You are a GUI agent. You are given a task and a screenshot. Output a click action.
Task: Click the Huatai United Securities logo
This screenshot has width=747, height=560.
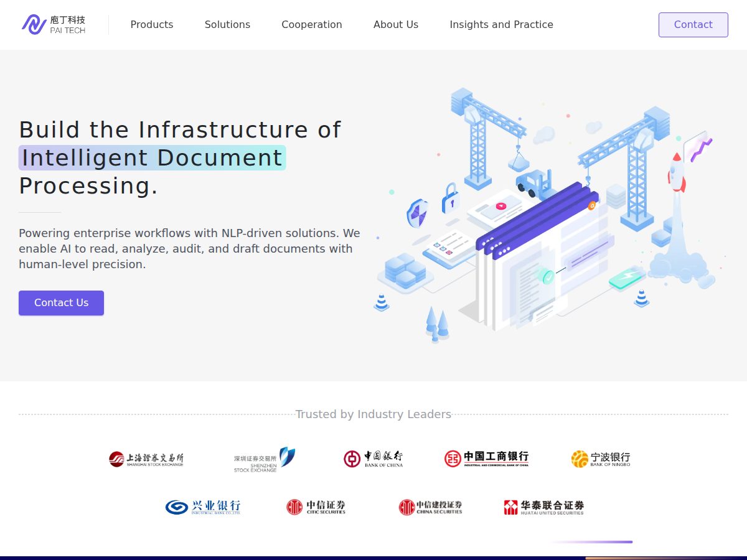coord(544,507)
